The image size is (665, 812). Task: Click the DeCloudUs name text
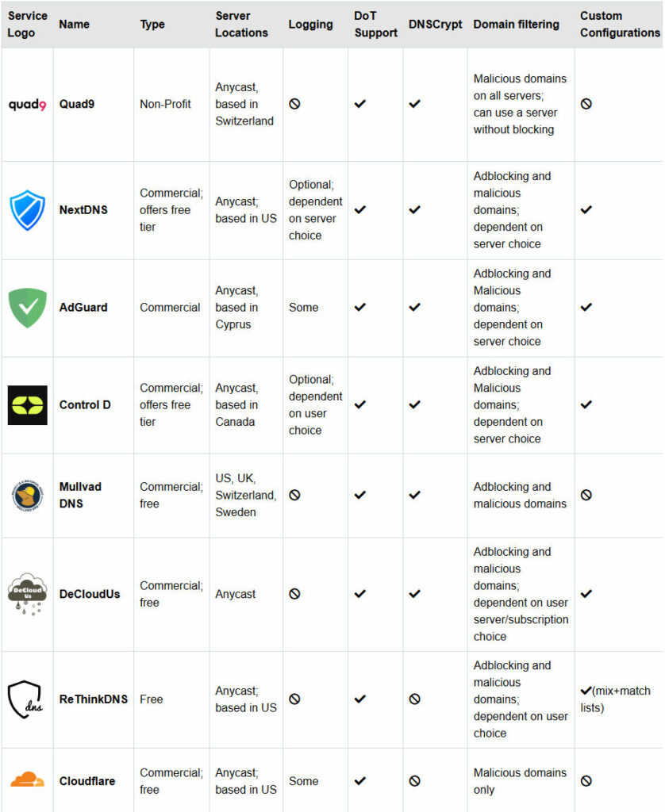90,594
